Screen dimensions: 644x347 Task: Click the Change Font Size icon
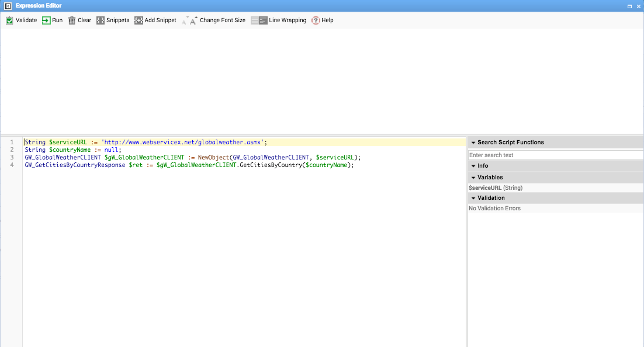[x=190, y=20]
